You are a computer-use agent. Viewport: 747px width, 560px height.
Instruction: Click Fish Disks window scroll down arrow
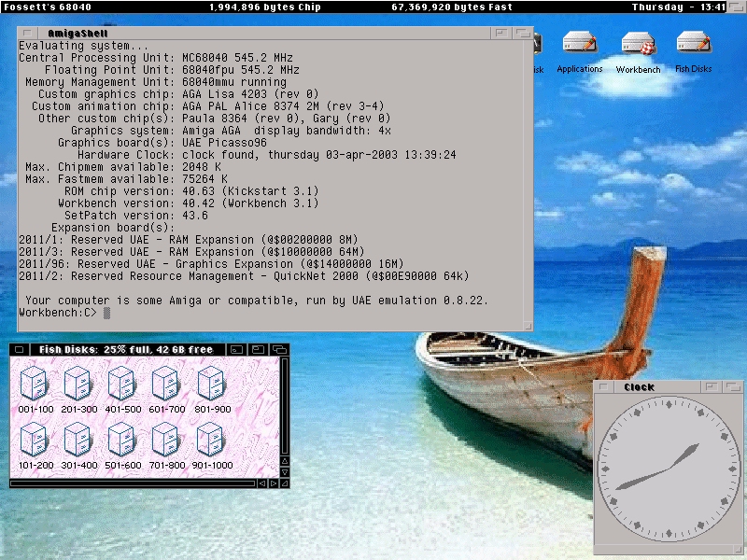click(x=285, y=469)
